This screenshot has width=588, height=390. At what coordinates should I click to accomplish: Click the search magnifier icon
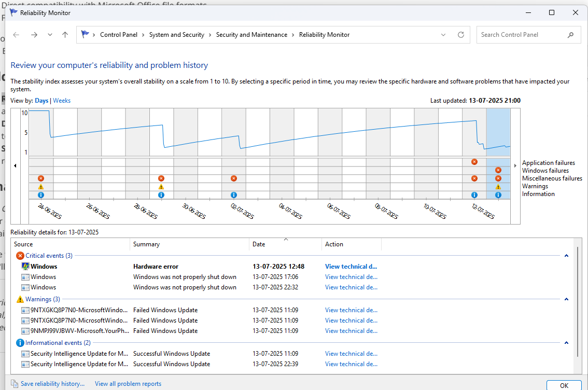tap(570, 35)
